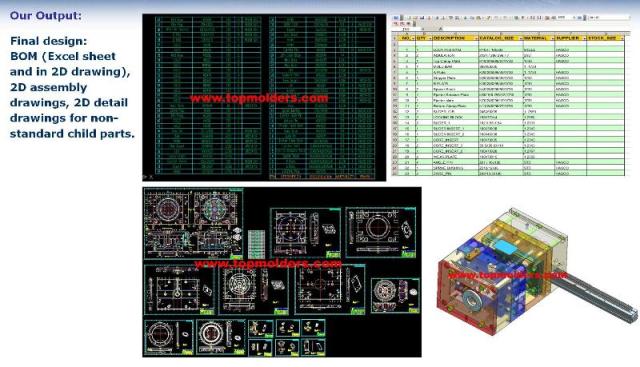
Task: Open the large top-left assembly drawing sheet
Action: click(x=193, y=224)
